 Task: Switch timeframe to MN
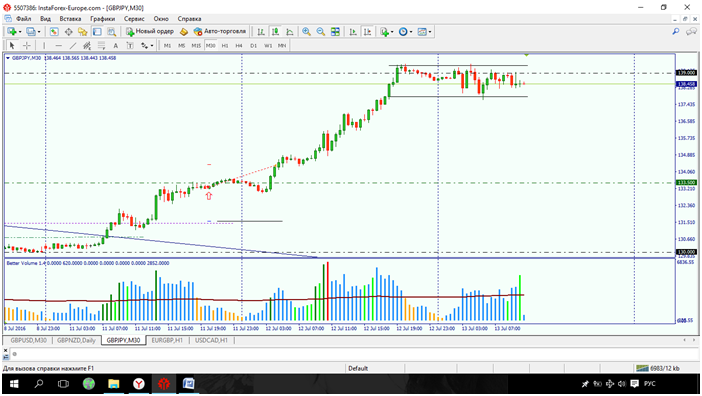tap(282, 45)
